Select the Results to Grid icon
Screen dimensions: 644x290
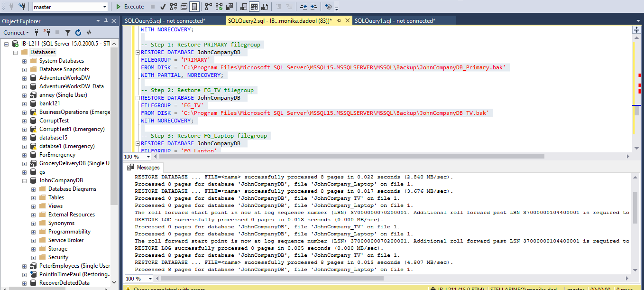click(x=254, y=7)
